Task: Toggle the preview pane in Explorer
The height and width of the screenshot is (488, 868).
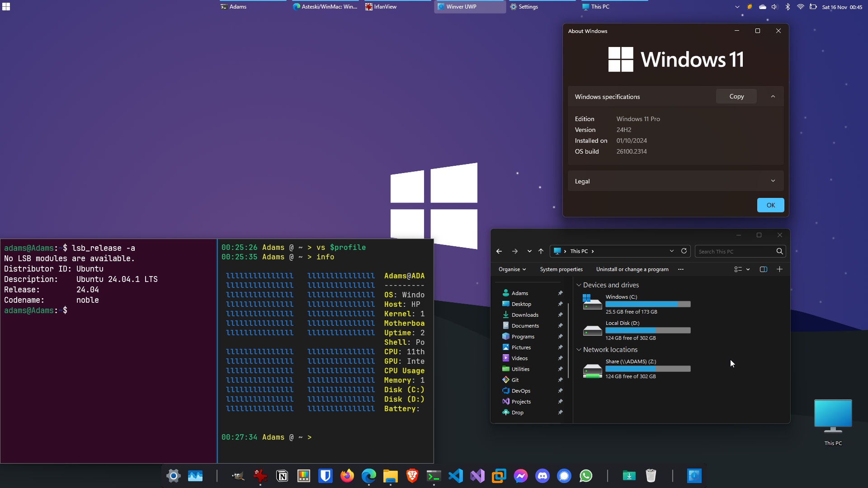Action: (x=764, y=269)
